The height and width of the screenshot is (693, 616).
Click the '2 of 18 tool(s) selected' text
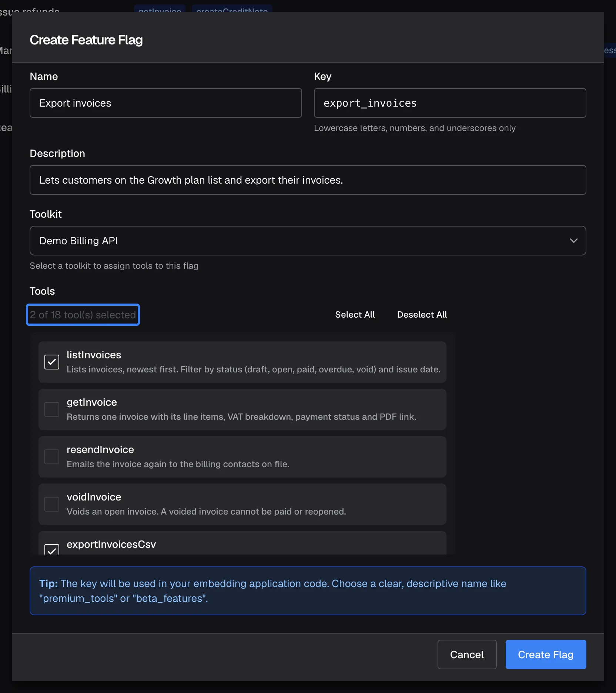coord(83,315)
